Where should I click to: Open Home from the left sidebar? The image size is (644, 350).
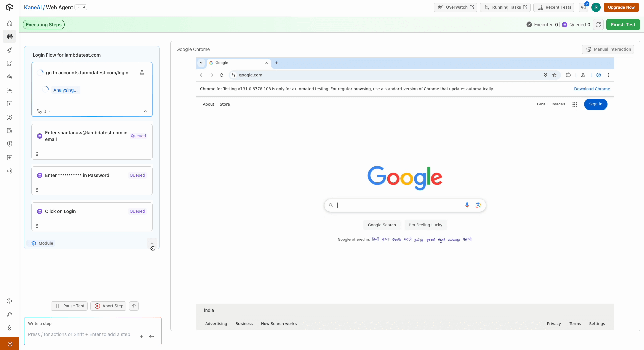10,23
